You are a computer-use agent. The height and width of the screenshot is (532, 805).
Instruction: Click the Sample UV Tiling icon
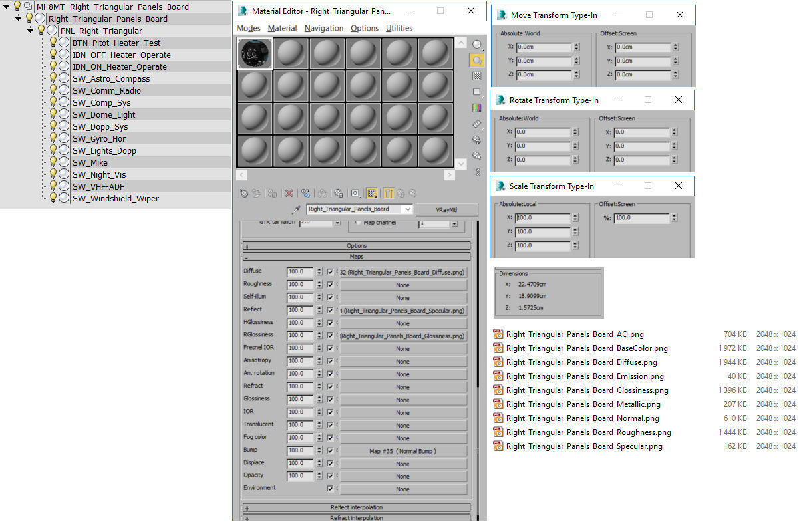(x=477, y=92)
